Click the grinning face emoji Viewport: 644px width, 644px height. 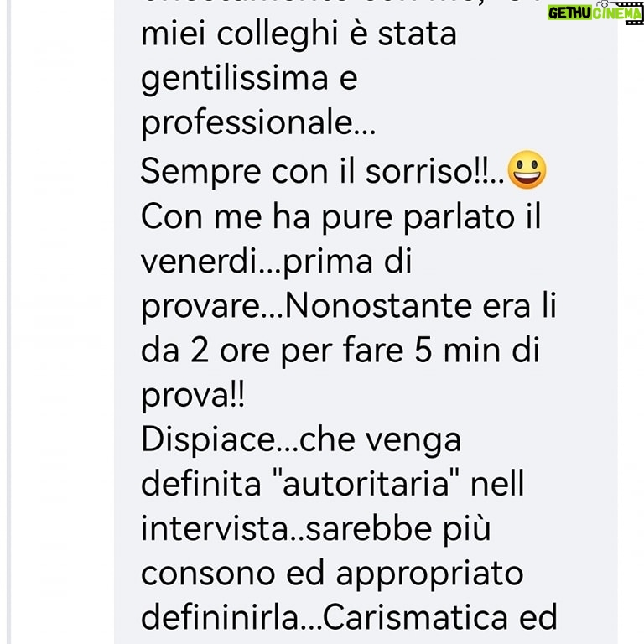[527, 170]
